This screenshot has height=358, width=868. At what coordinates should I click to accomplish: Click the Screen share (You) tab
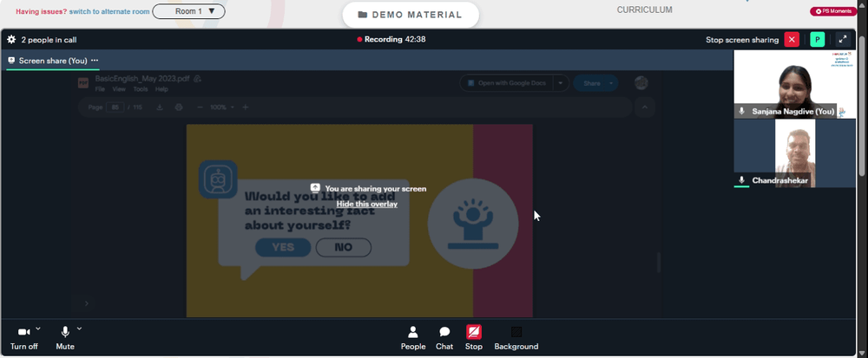(x=53, y=61)
